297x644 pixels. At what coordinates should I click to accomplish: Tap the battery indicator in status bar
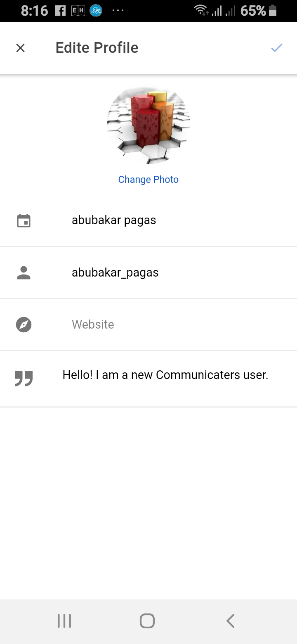tap(272, 11)
